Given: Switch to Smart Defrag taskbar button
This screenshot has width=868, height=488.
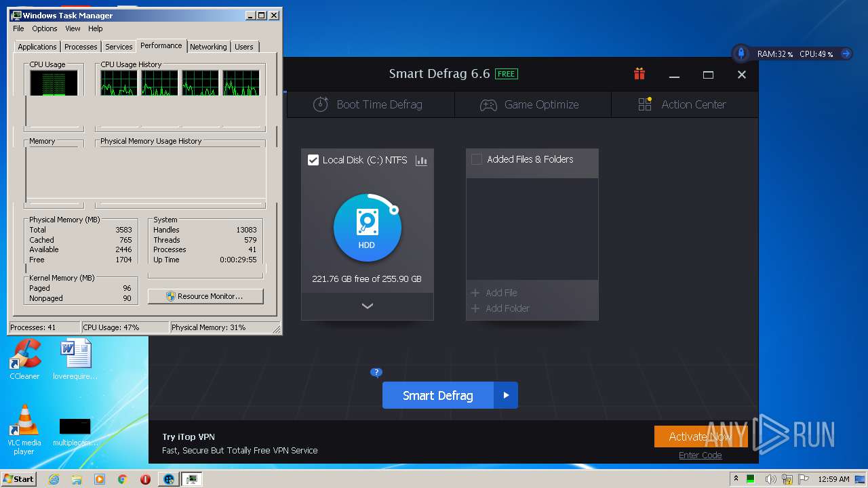Looking at the screenshot, I should [169, 479].
